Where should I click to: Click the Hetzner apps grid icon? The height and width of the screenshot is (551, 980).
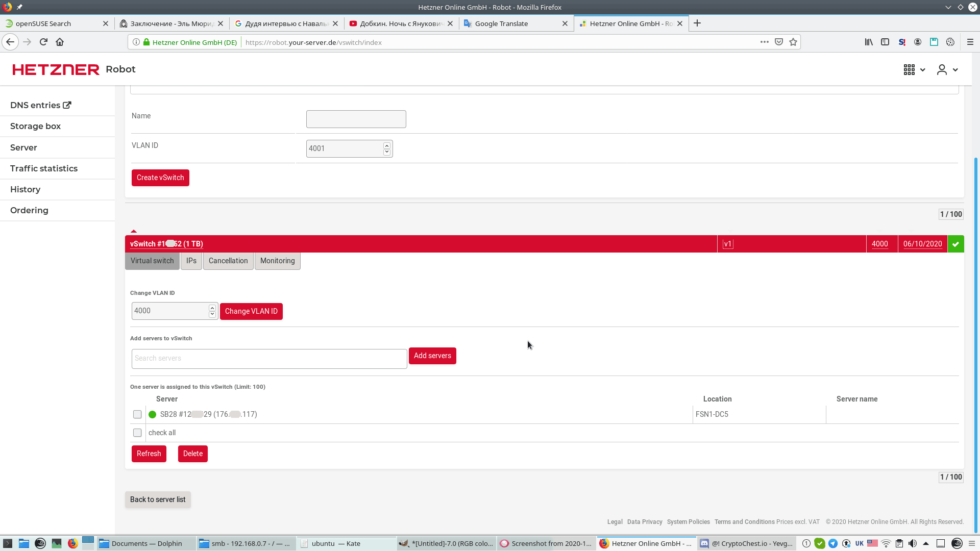909,70
